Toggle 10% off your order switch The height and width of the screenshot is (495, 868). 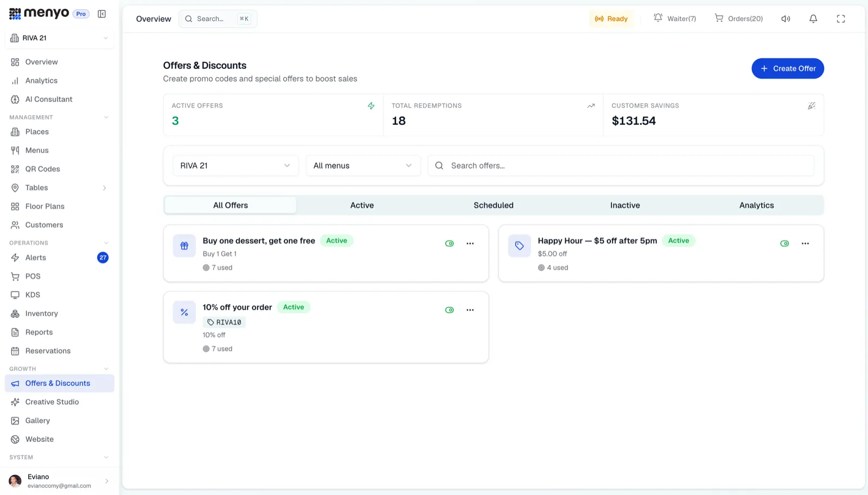449,310
